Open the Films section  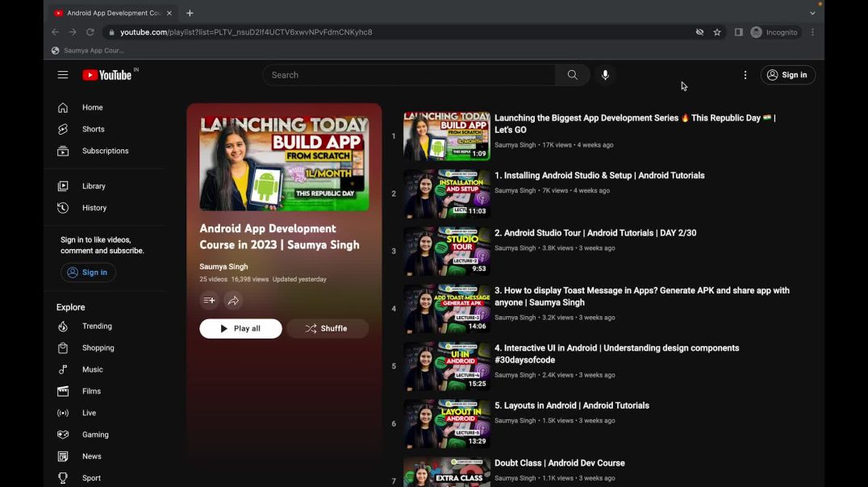click(x=91, y=391)
